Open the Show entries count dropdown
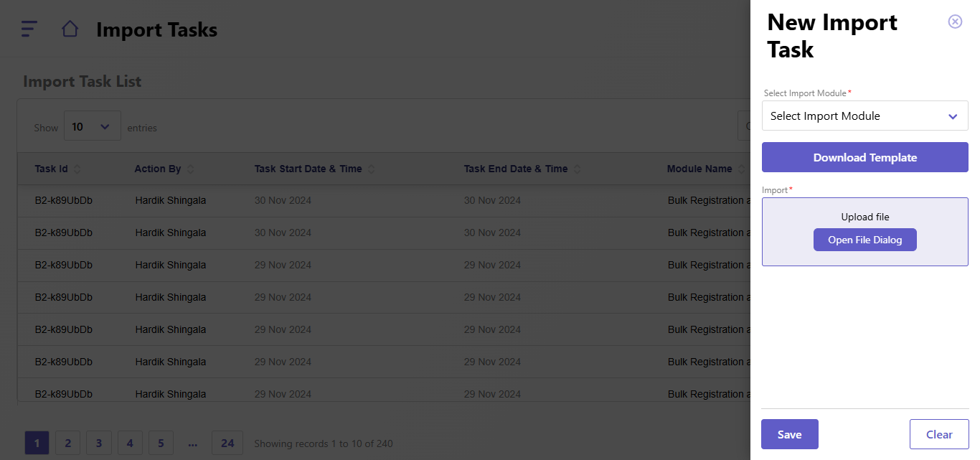The image size is (980, 460). tap(92, 127)
